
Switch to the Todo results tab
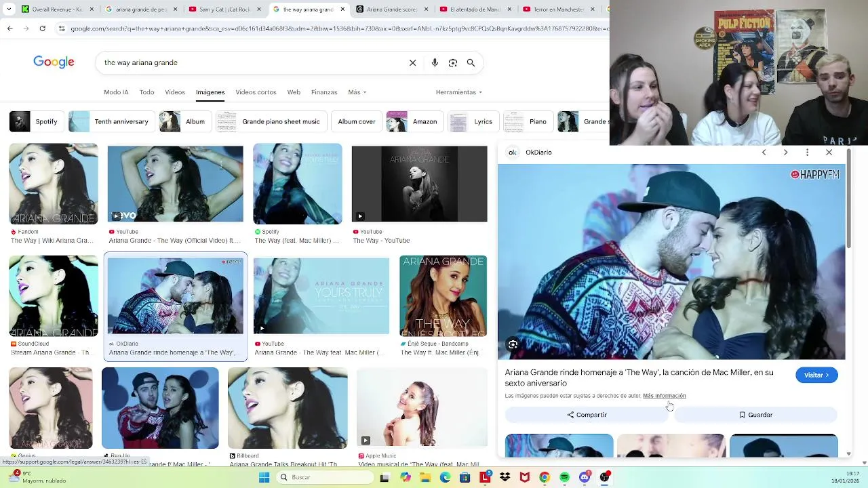coord(146,92)
